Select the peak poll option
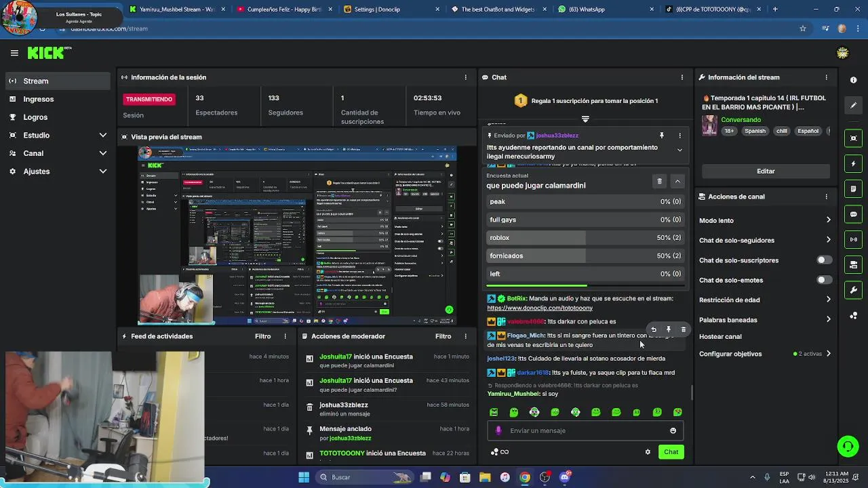868x488 pixels. click(x=585, y=201)
